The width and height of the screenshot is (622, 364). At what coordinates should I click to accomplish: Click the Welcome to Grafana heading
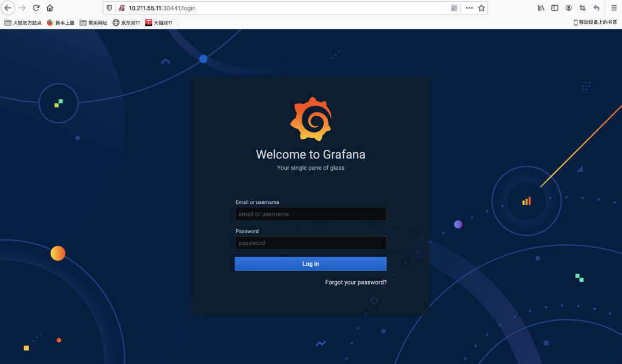pyautogui.click(x=310, y=154)
